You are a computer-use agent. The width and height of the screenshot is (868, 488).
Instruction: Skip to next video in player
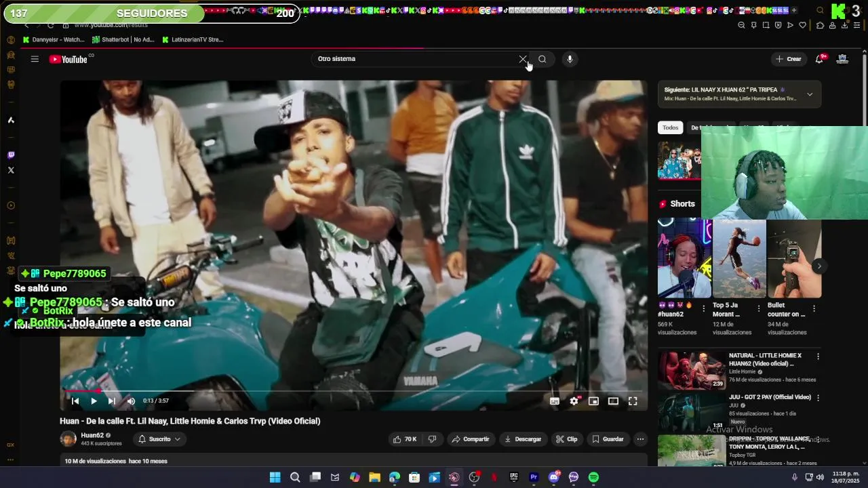[x=112, y=401]
